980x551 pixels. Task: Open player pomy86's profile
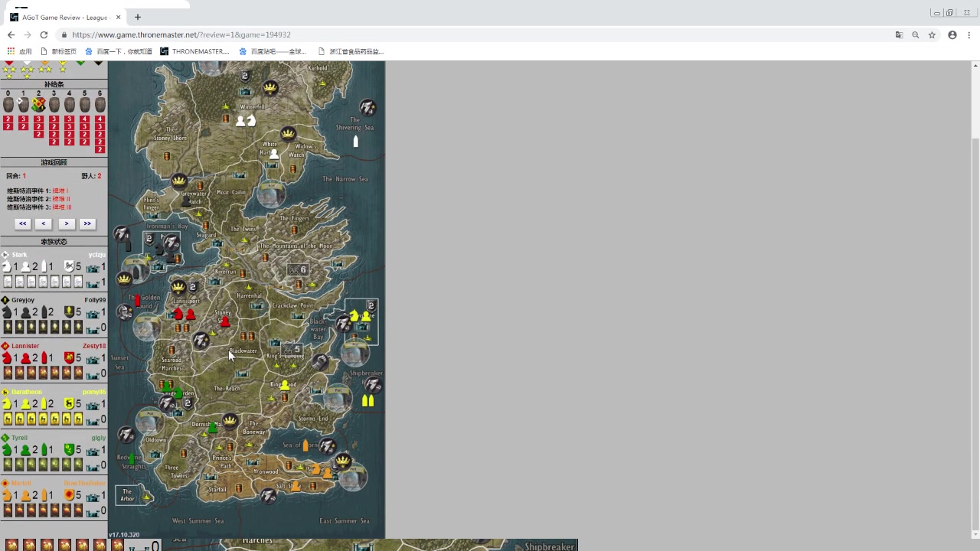pyautogui.click(x=94, y=392)
